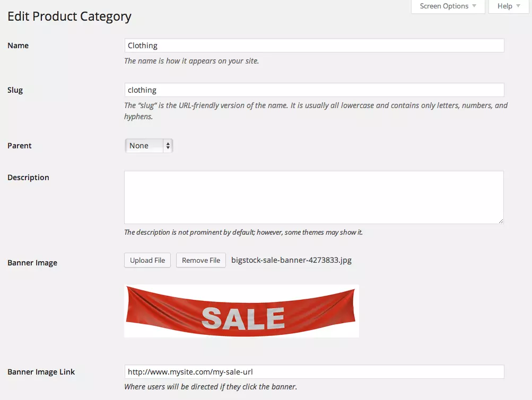Click into the Slug text field

pos(313,90)
